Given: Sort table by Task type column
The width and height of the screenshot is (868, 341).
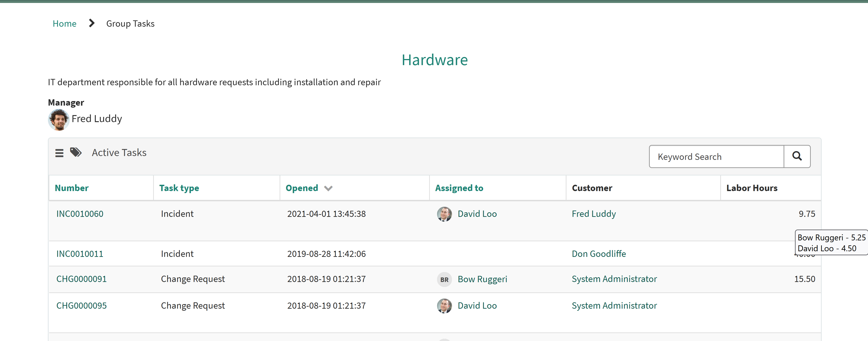Looking at the screenshot, I should [179, 188].
